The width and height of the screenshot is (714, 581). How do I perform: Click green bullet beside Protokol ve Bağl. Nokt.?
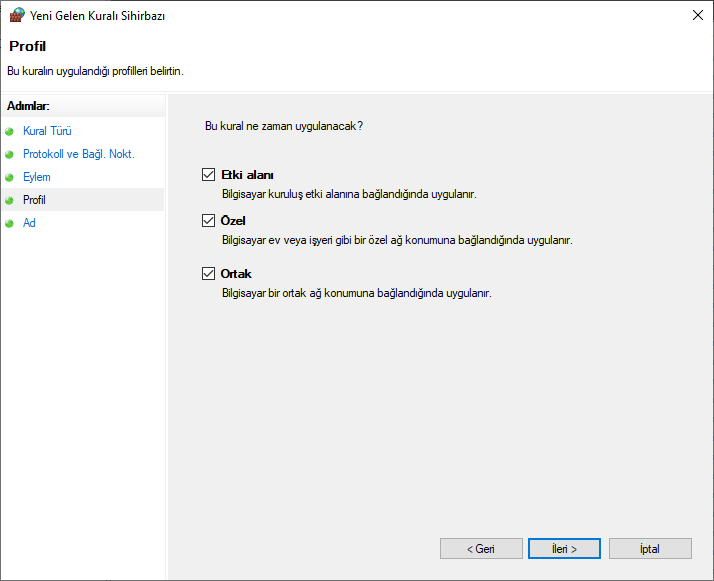coord(10,154)
